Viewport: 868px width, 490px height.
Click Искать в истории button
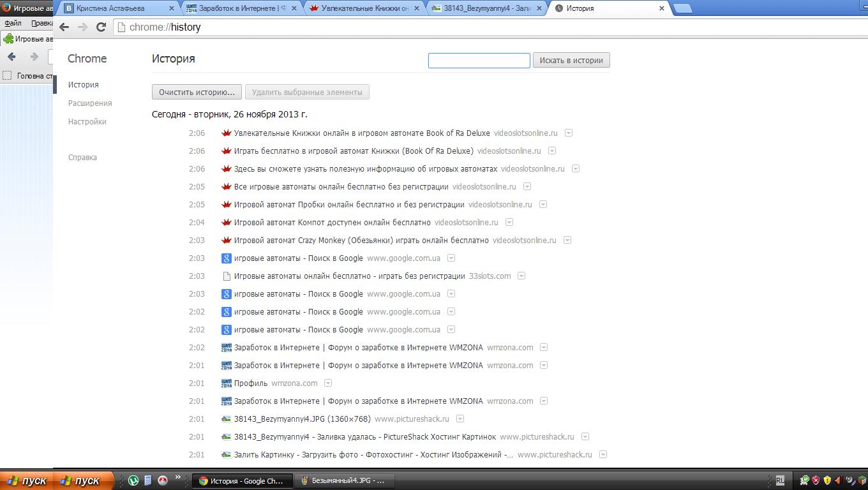tap(571, 61)
